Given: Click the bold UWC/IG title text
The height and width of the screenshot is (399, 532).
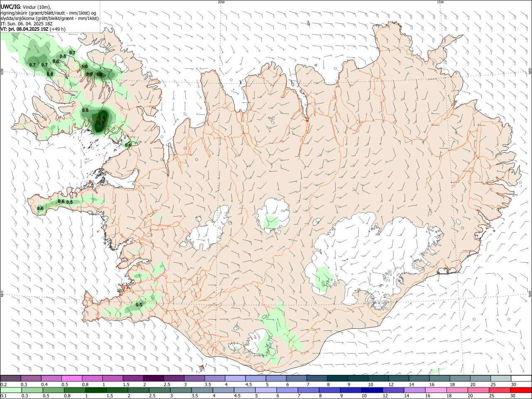Looking at the screenshot, I should [10, 7].
